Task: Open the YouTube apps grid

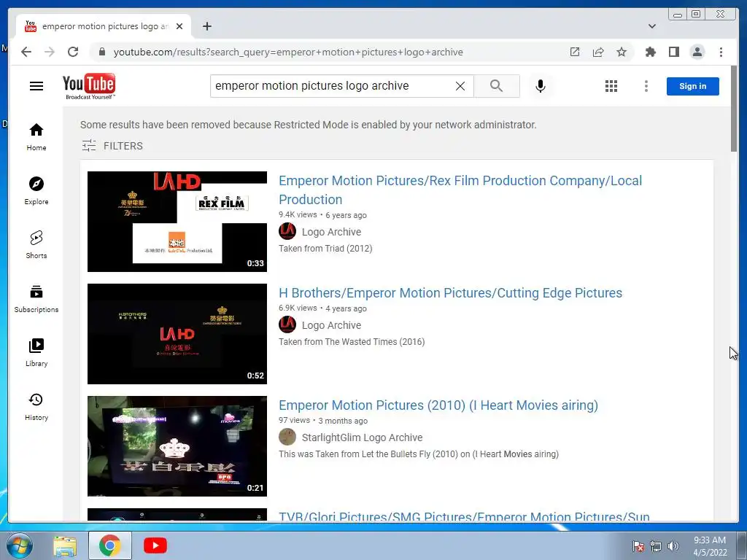Action: click(x=611, y=86)
